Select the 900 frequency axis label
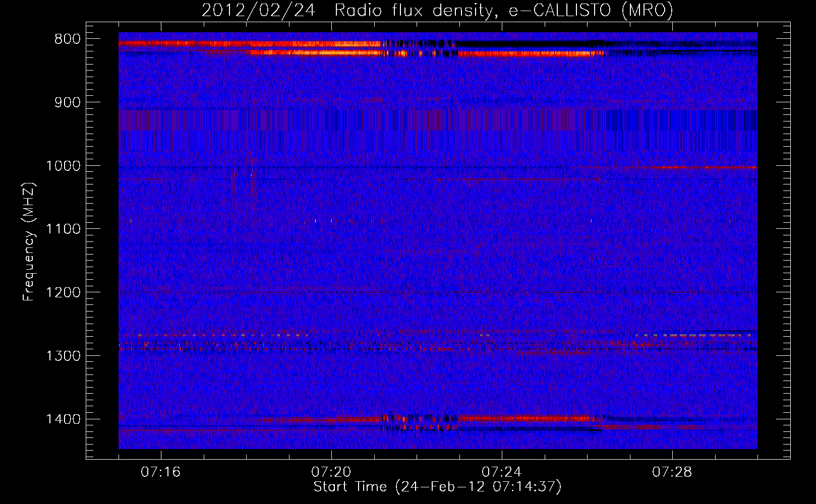This screenshot has width=816, height=504. (67, 103)
